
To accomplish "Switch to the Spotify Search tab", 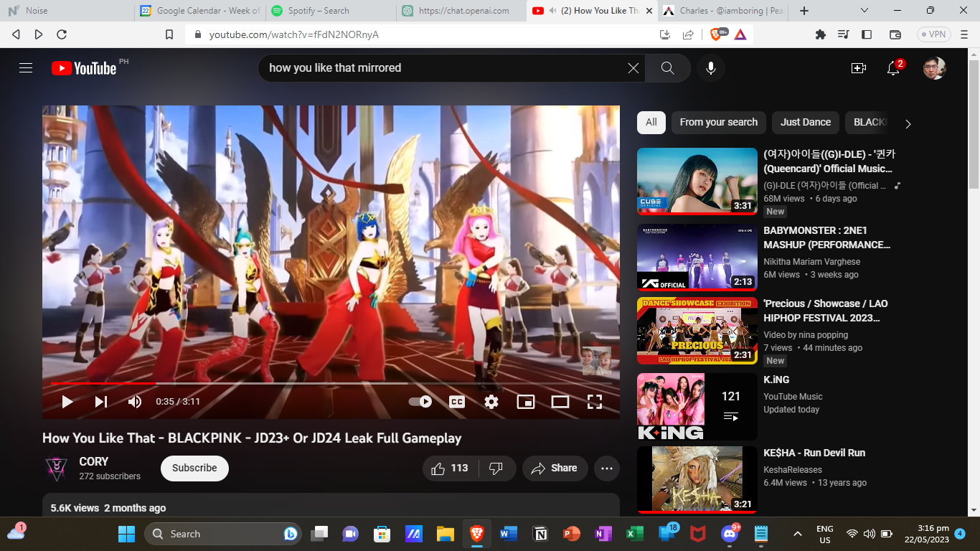I will click(x=331, y=11).
